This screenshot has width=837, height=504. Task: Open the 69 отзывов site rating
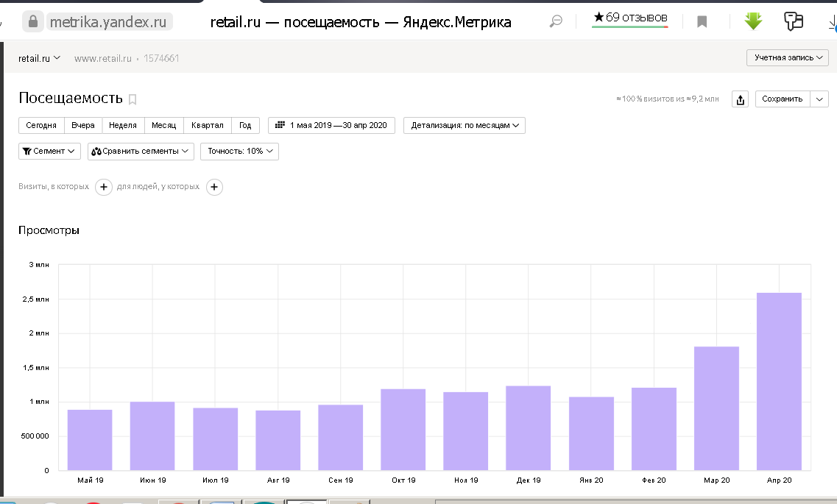pyautogui.click(x=630, y=19)
